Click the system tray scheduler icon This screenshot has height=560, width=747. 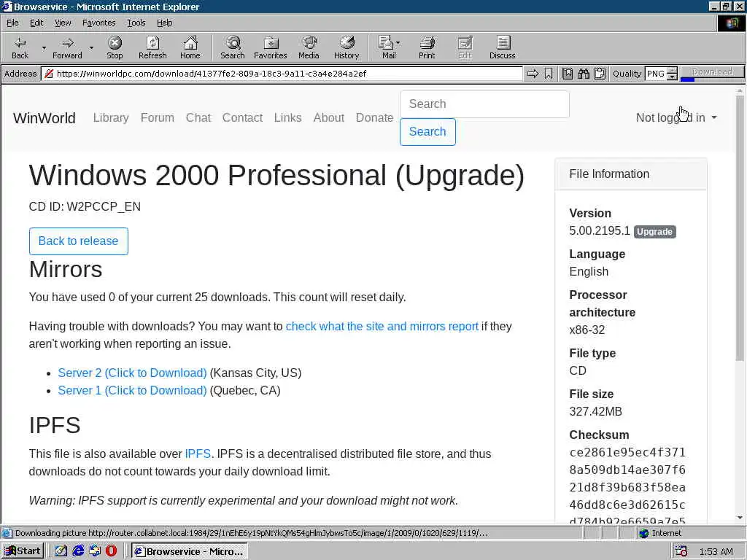click(681, 551)
